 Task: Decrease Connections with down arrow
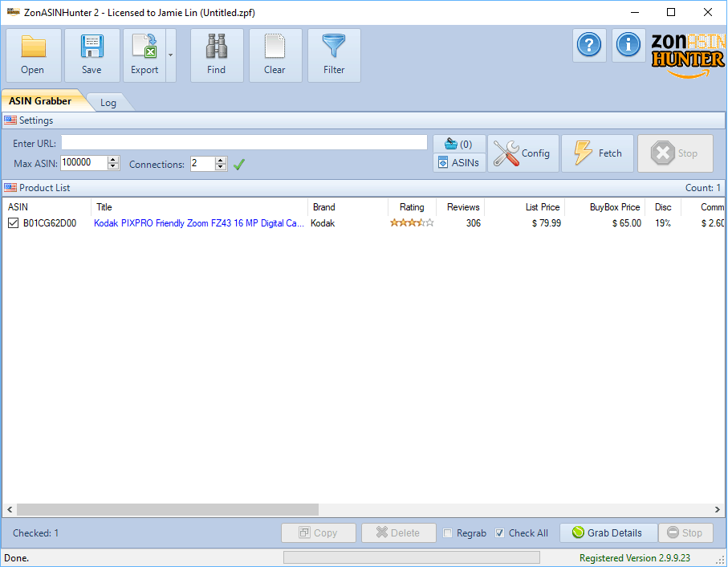[221, 167]
